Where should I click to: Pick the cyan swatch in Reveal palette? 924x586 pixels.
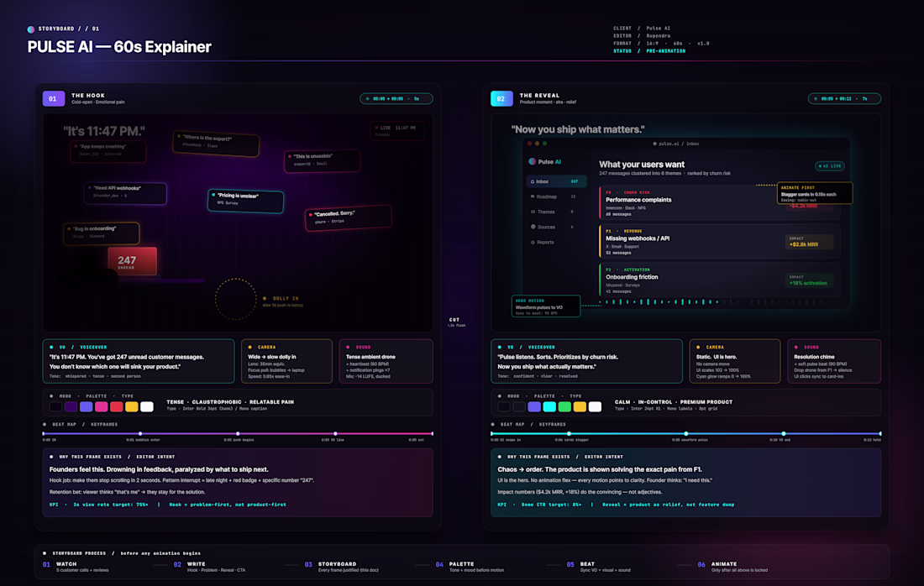549,407
